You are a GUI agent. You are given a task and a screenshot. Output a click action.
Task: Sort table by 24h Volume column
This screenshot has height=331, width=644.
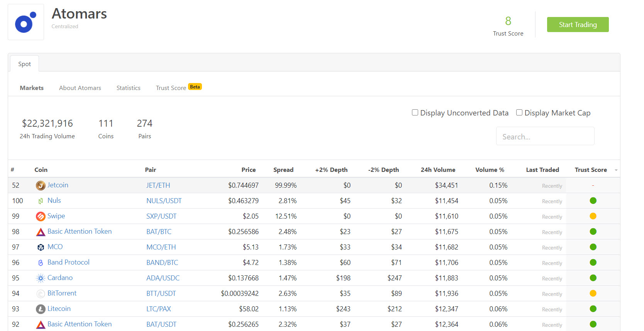pyautogui.click(x=438, y=170)
